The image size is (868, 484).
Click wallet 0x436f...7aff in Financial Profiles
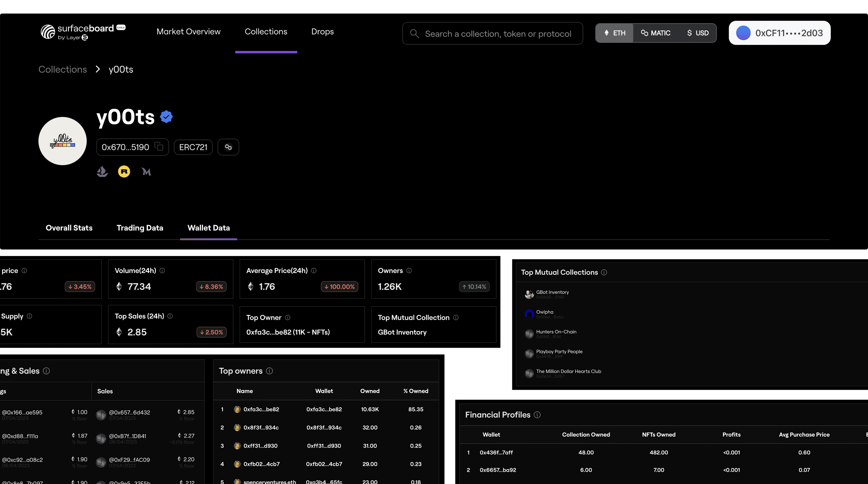click(496, 453)
